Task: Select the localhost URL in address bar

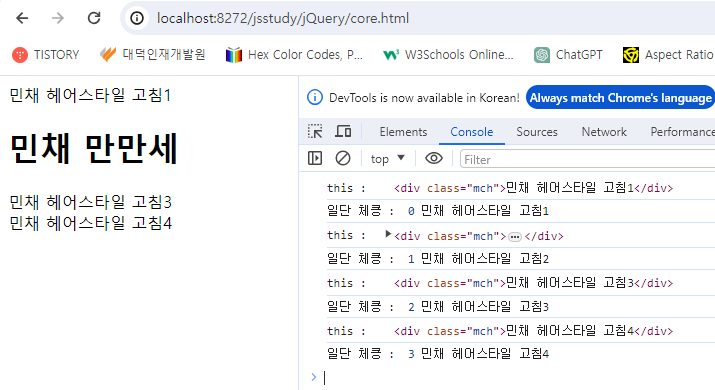Action: click(283, 18)
